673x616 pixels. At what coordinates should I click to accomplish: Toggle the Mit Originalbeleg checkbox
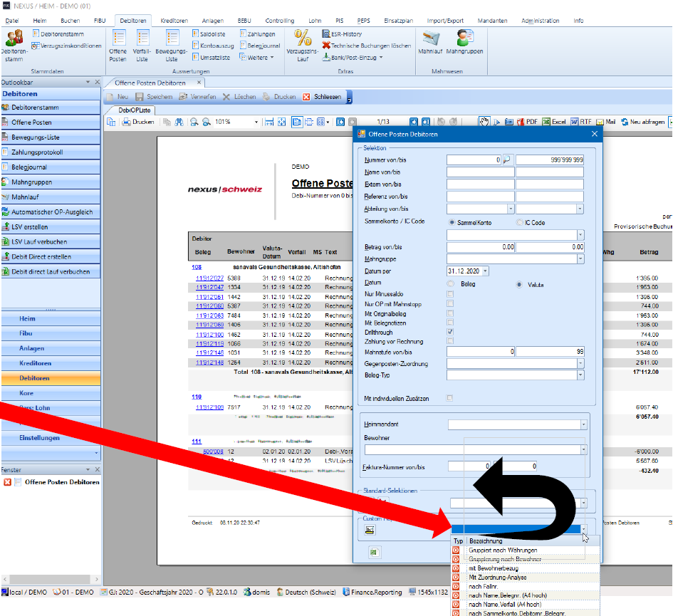click(x=450, y=313)
